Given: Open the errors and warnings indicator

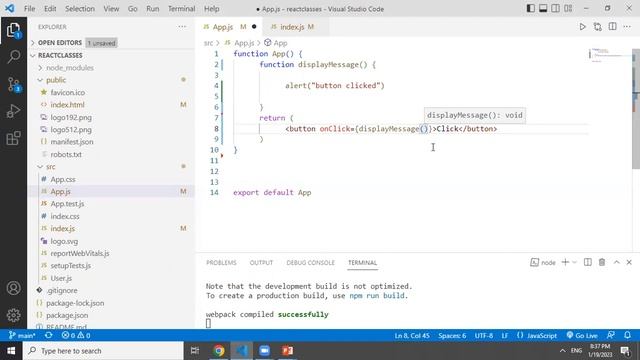Looking at the screenshot, I should click(x=76, y=336).
